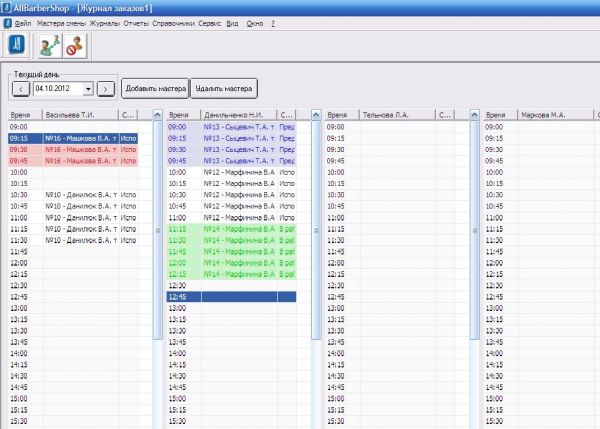600x429 pixels.
Task: Go to next day with right arrow
Action: pyautogui.click(x=105, y=89)
